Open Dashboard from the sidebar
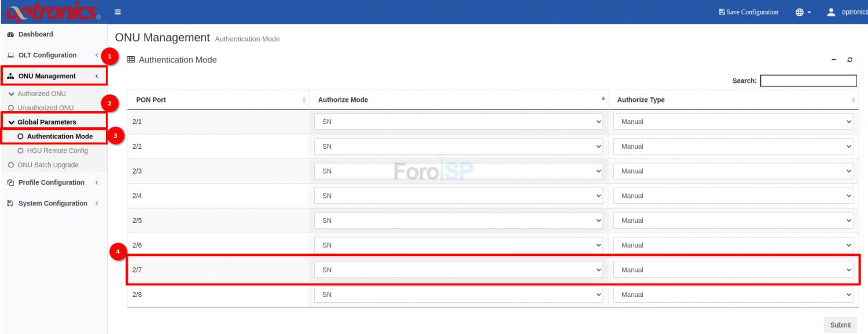 (35, 34)
